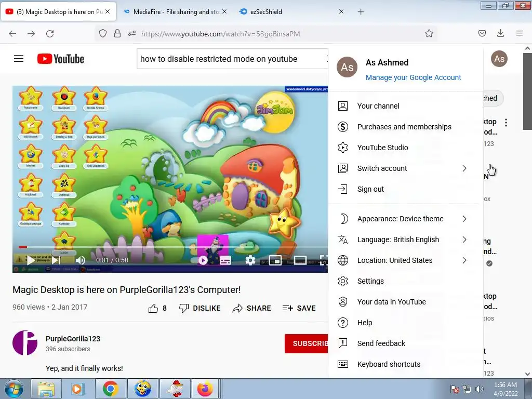Reload the current page

(x=50, y=34)
